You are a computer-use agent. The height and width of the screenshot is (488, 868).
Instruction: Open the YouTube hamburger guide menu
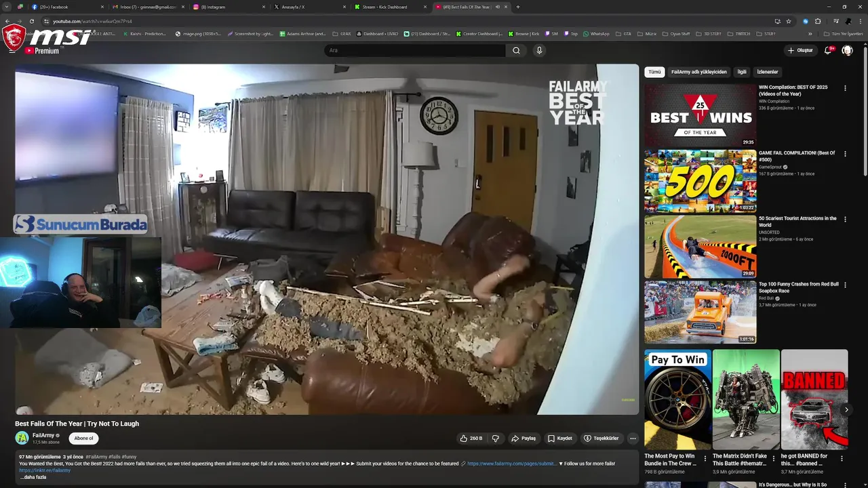click(12, 50)
